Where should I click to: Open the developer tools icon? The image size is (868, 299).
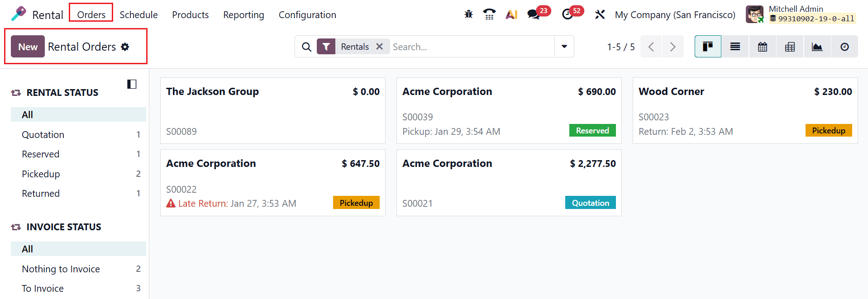click(468, 14)
